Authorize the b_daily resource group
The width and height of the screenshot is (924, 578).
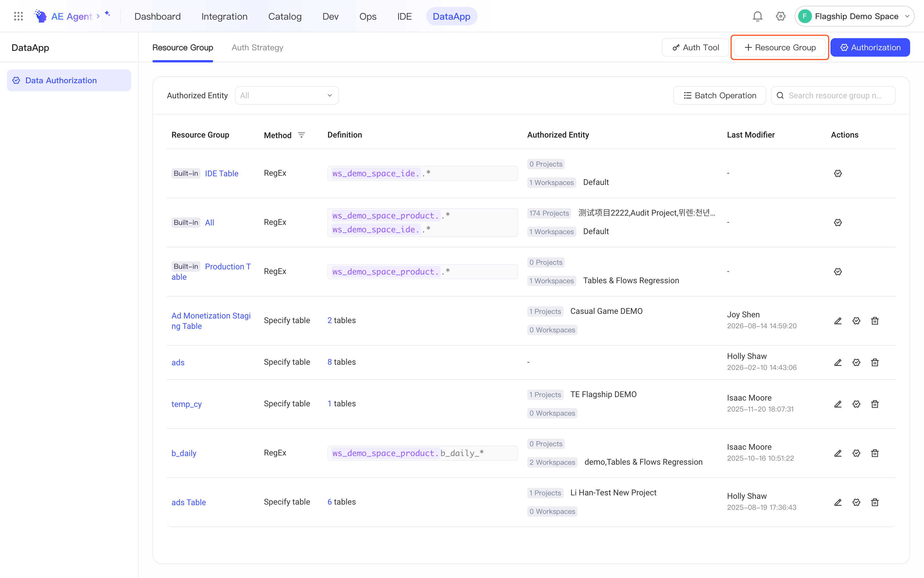(856, 453)
